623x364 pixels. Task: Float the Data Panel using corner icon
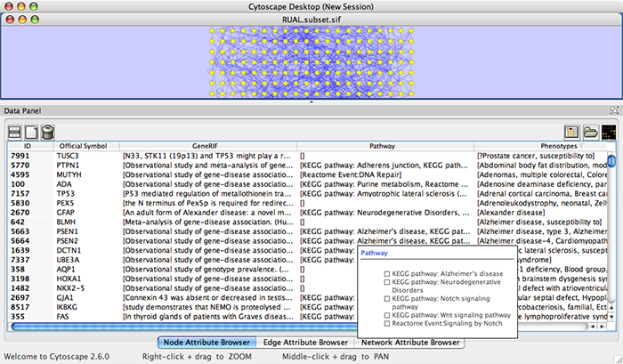pos(614,110)
